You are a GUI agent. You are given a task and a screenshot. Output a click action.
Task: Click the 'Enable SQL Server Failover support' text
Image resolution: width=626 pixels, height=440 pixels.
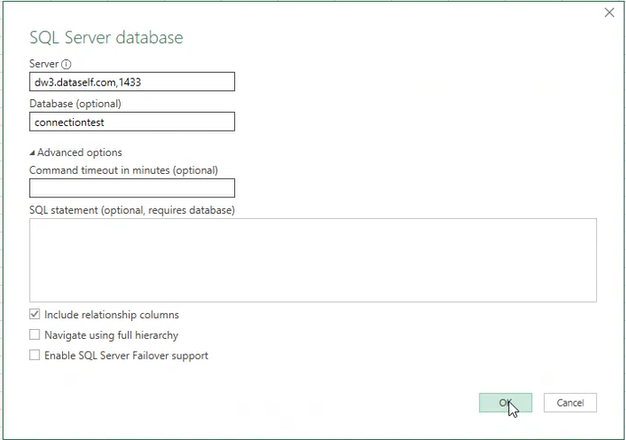coord(126,355)
